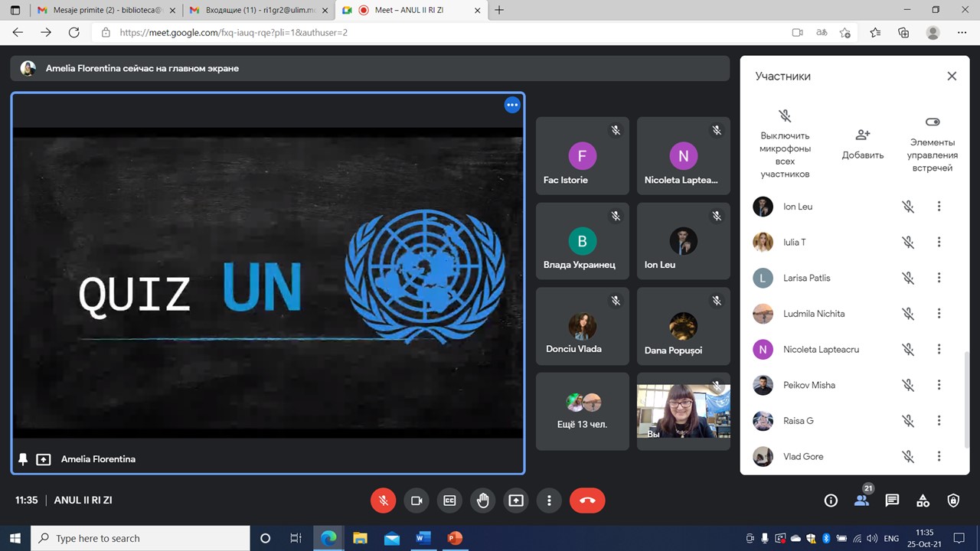Image resolution: width=980 pixels, height=551 pixels.
Task: Open Windows Start menu
Action: click(x=15, y=538)
